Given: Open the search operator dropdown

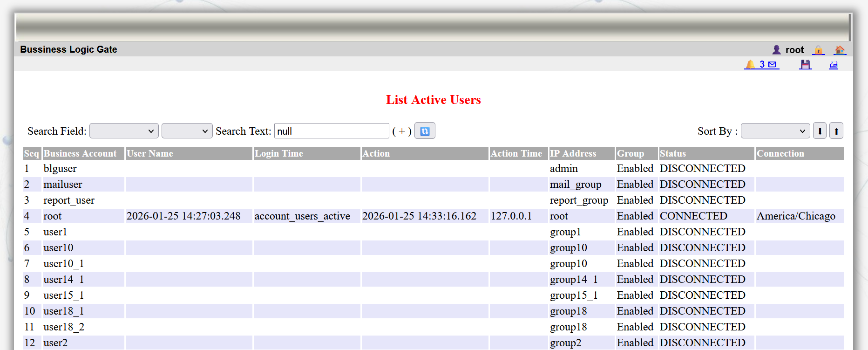Looking at the screenshot, I should click(x=187, y=131).
